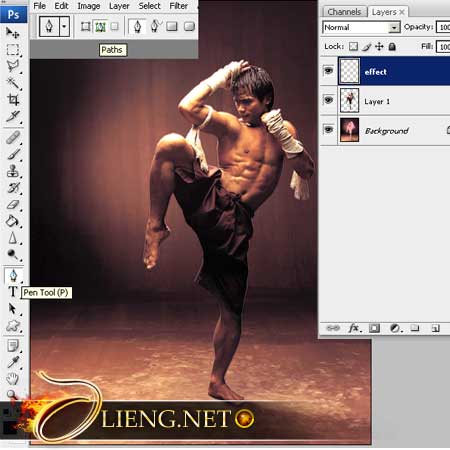The image size is (450, 450).
Task: Select the History Brush tool
Action: click(13, 188)
